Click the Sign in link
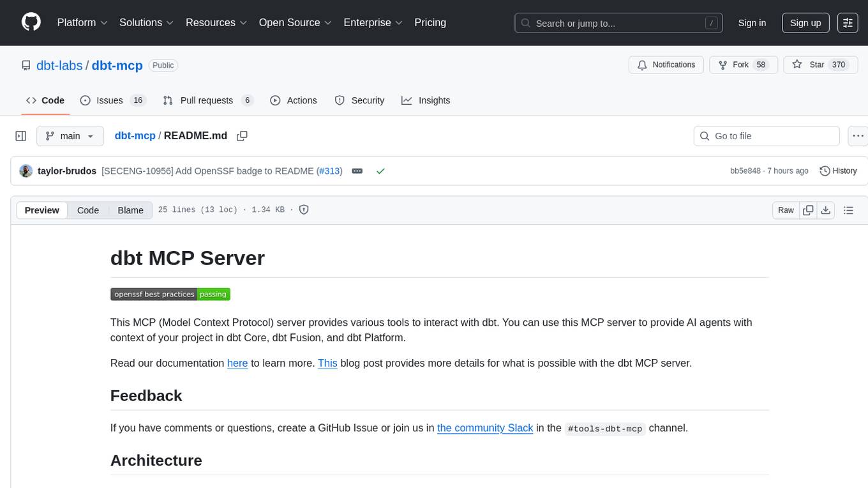Image resolution: width=868 pixels, height=488 pixels. click(752, 23)
